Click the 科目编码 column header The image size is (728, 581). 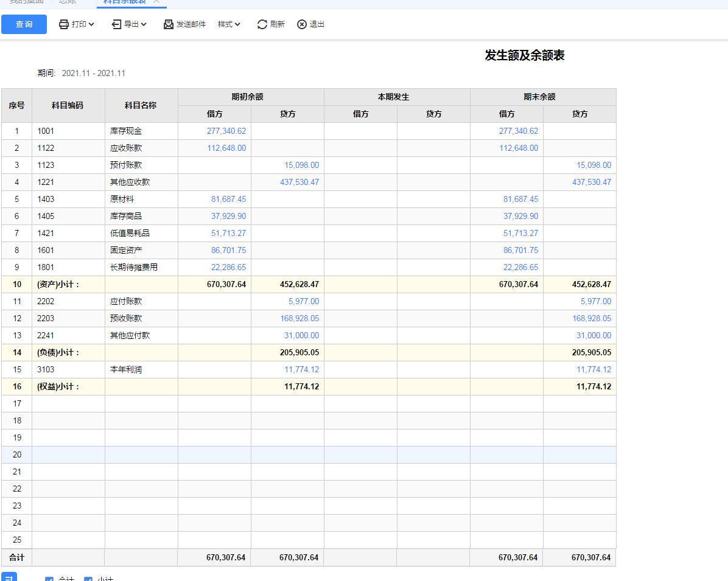coord(68,105)
